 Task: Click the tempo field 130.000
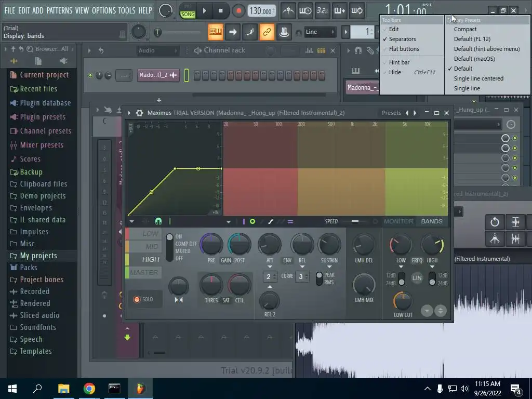[x=261, y=11]
